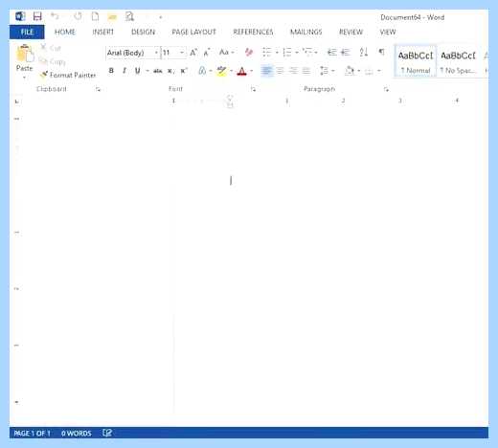The height and width of the screenshot is (448, 498).
Task: Open Paragraph dialog launcher
Action: (386, 89)
